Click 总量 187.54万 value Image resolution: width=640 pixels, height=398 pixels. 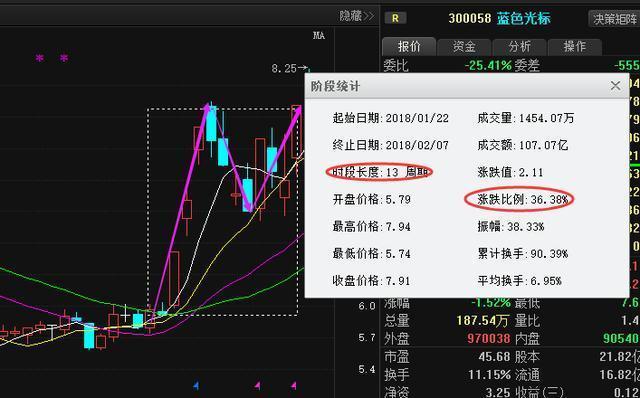coord(482,321)
